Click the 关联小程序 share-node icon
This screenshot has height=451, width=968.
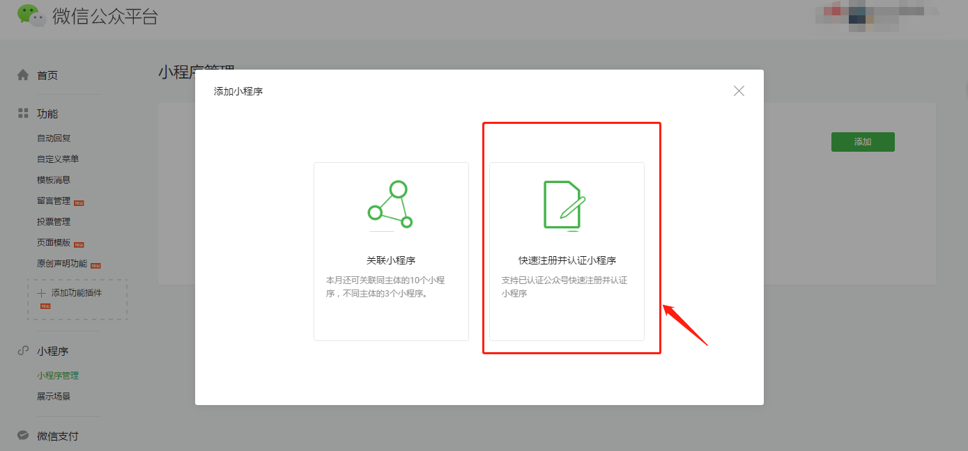pyautogui.click(x=390, y=205)
